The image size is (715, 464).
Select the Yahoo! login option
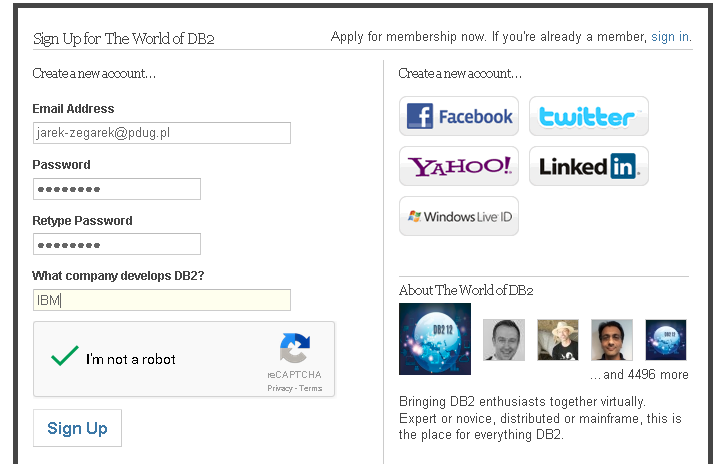click(x=459, y=166)
